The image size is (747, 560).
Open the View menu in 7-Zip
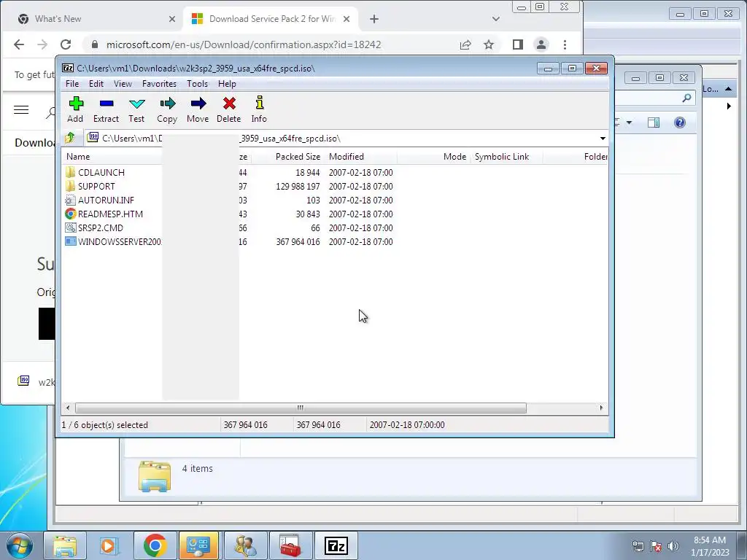(123, 84)
